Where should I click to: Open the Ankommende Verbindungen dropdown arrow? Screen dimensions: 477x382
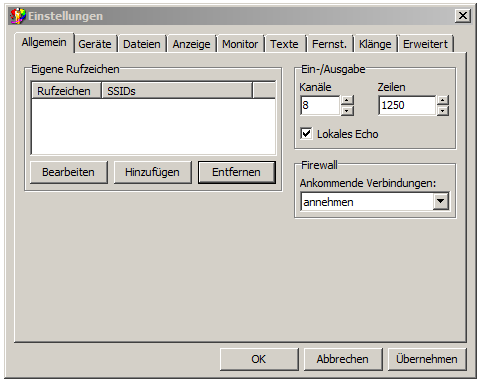(x=441, y=201)
